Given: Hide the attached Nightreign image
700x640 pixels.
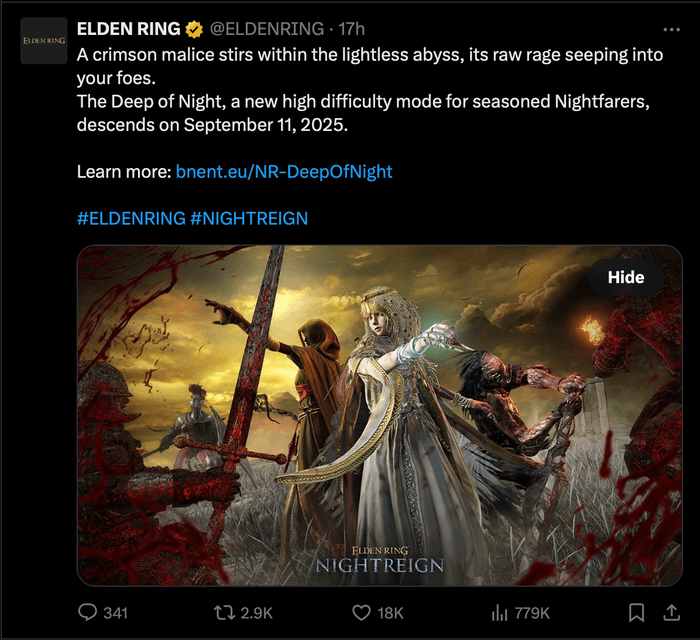Looking at the screenshot, I should [625, 277].
